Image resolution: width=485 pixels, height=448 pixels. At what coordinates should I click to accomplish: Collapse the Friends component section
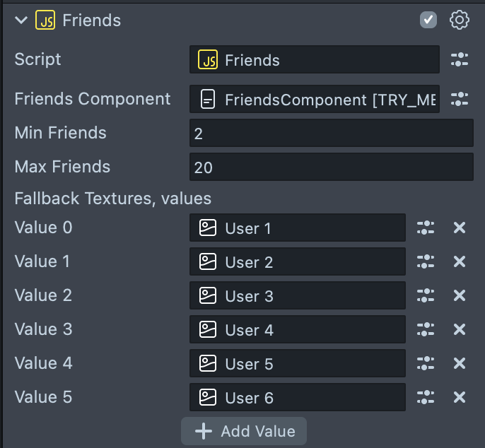point(21,21)
